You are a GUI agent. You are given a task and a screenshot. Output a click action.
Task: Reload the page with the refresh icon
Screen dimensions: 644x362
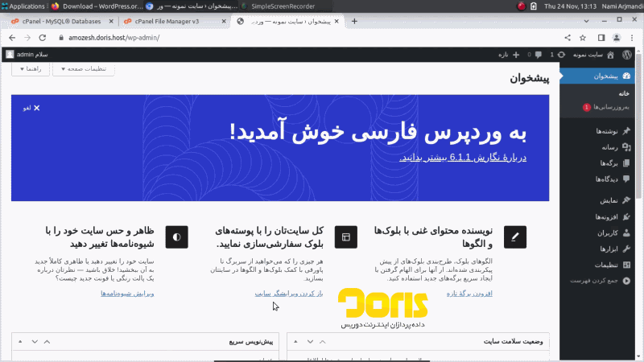pos(43,38)
